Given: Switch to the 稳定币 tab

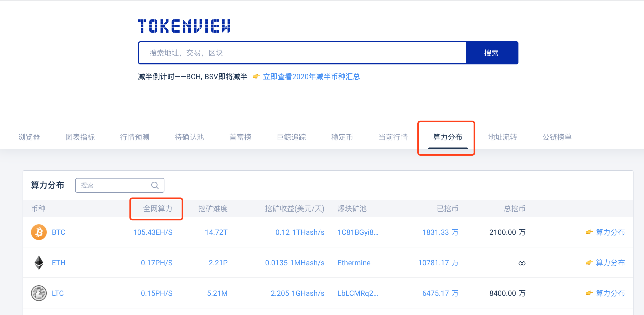Looking at the screenshot, I should click(342, 137).
